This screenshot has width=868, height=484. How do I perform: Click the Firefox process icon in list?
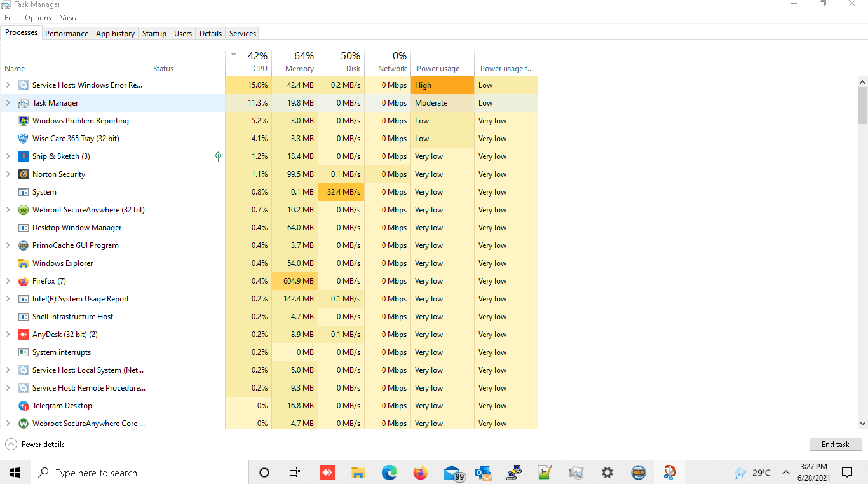(24, 281)
